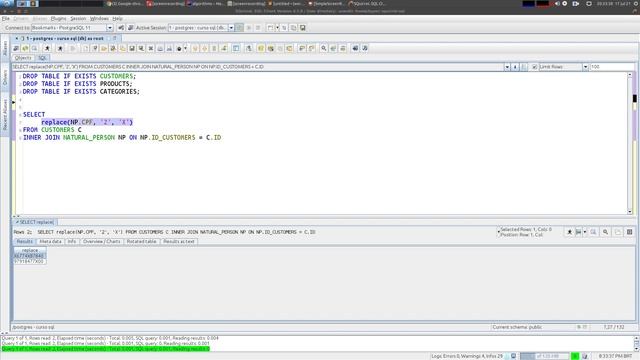Click the folder open-file icon in session toolbar
Screen dimensions: 640x360
click(104, 48)
